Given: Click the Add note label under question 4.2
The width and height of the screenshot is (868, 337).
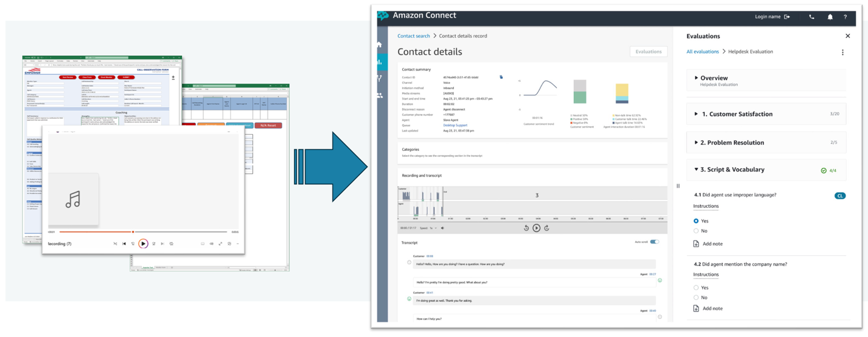Looking at the screenshot, I should 712,309.
